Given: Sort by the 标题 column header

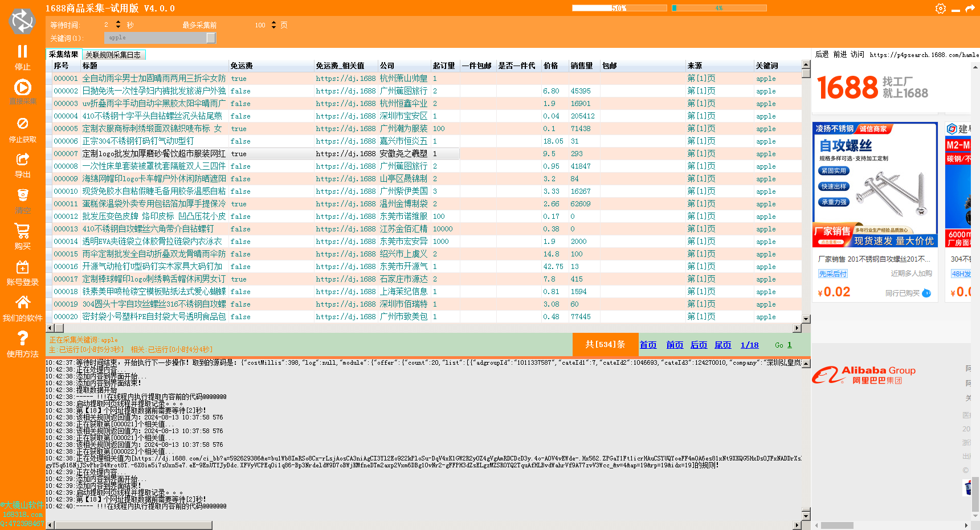Looking at the screenshot, I should (154, 66).
